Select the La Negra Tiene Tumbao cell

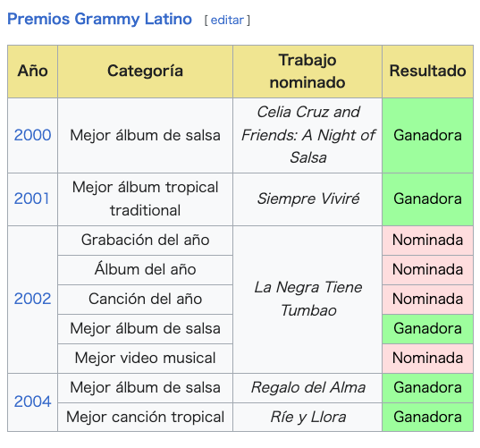[307, 300]
